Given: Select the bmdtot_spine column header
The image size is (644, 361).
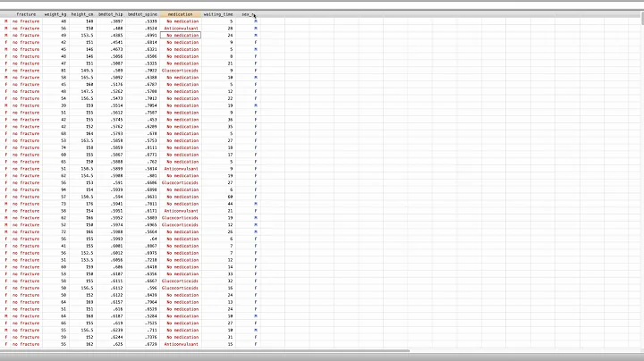Looking at the screenshot, I should (142, 14).
